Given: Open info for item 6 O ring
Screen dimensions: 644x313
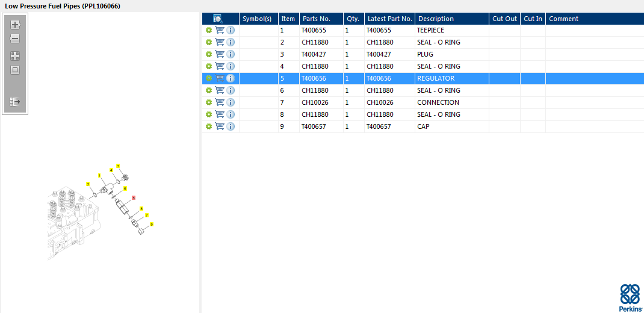Looking at the screenshot, I should pyautogui.click(x=231, y=90).
